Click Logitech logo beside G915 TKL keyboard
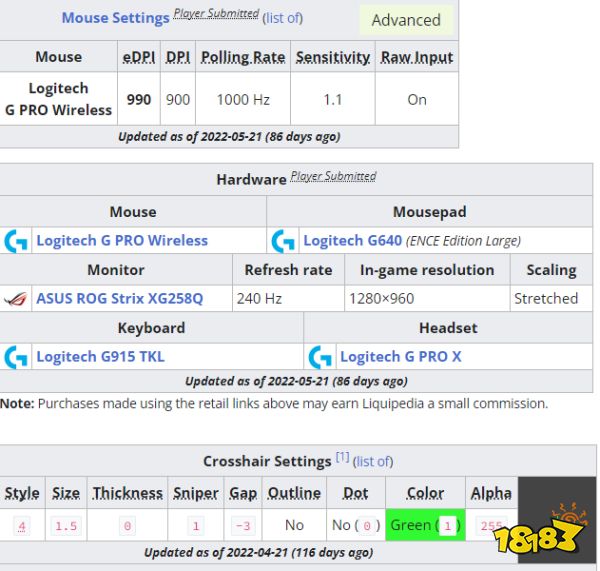This screenshot has width=600, height=571. tap(16, 357)
